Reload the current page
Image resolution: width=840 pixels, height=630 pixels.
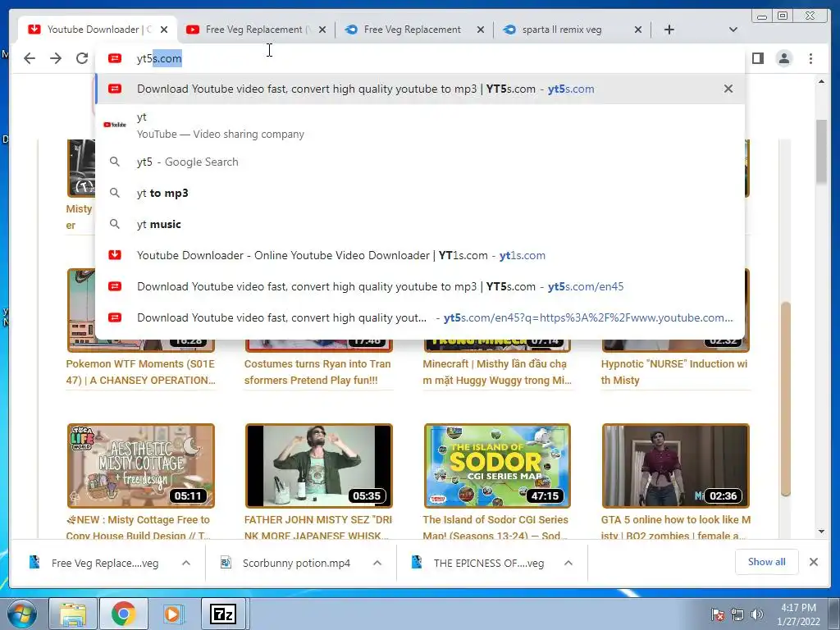(81, 58)
